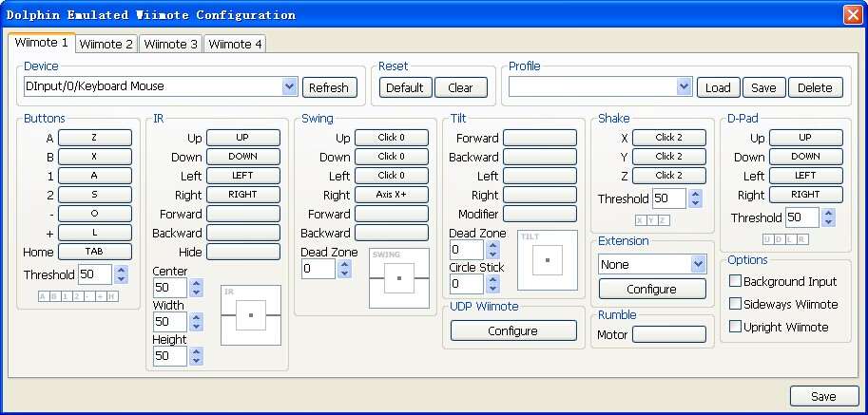Click the empty IR Backward mapping button
The image size is (868, 415).
[243, 233]
